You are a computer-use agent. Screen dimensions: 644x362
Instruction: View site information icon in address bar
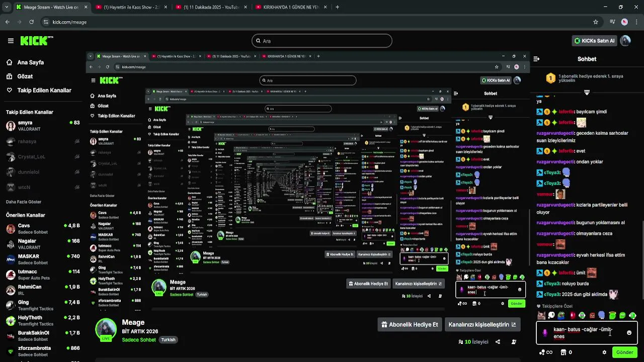(x=46, y=22)
